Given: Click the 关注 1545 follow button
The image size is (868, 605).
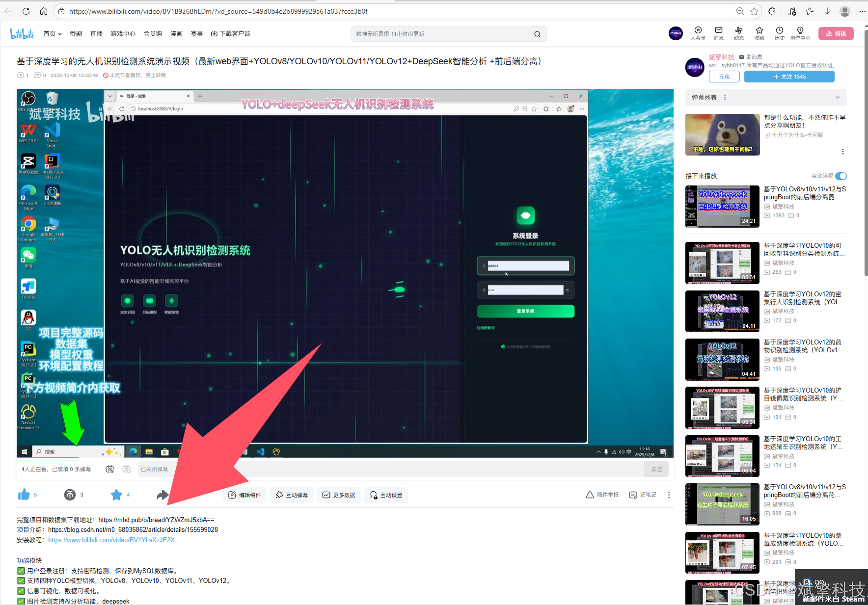Looking at the screenshot, I should click(789, 77).
